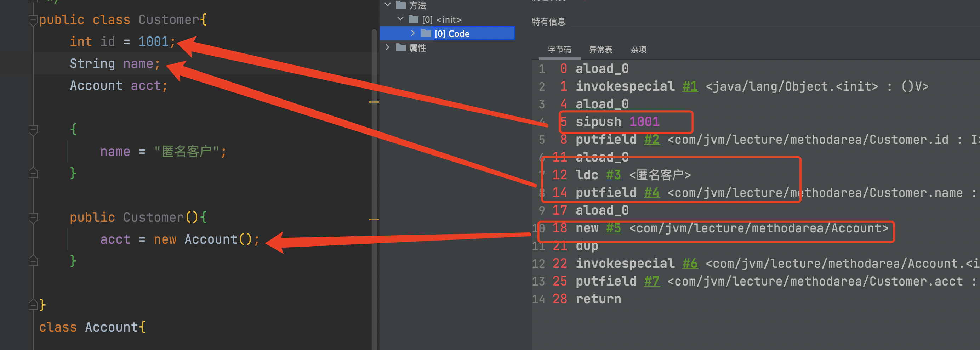Image resolution: width=980 pixels, height=350 pixels.
Task: Click 'Account()' in the constructor body
Action: coord(218,239)
